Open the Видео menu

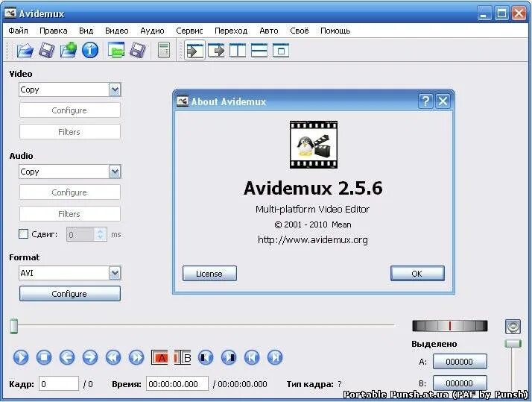[117, 31]
